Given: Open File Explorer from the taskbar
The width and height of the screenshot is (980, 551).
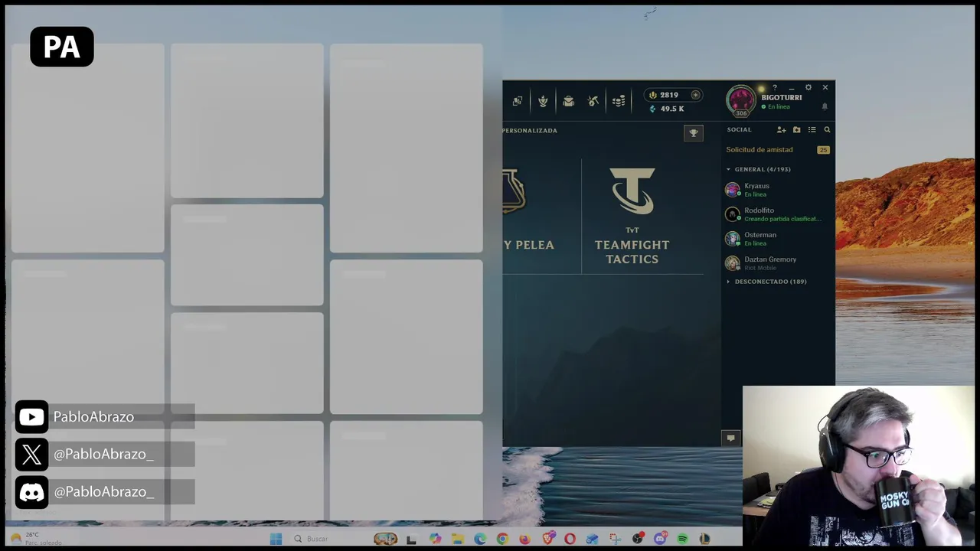Looking at the screenshot, I should pyautogui.click(x=457, y=539).
